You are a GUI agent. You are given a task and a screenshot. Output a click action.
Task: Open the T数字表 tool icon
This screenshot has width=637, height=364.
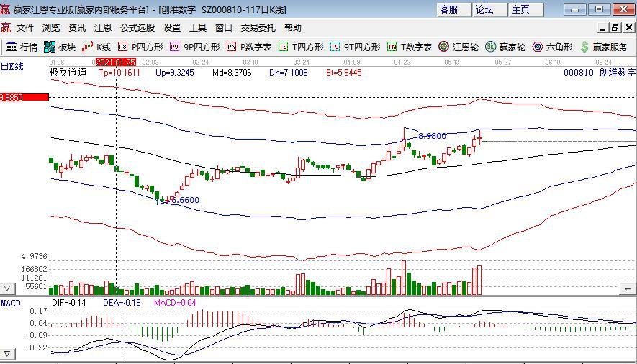coord(409,47)
